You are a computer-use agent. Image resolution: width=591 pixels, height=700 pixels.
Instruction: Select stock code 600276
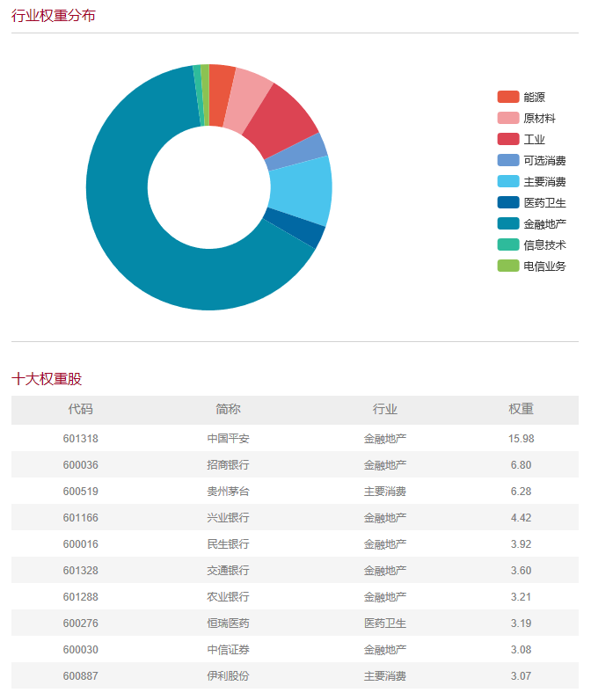click(80, 623)
